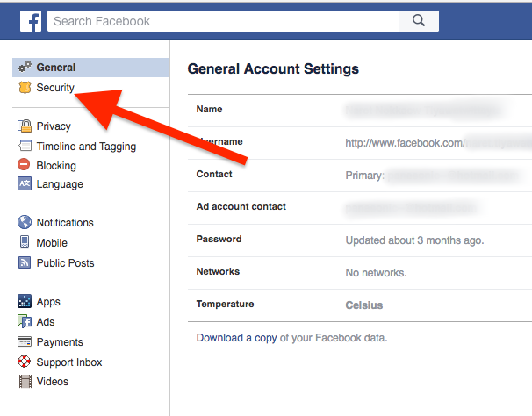Click the Public Posts feed icon
The height and width of the screenshot is (416, 532).
[25, 262]
